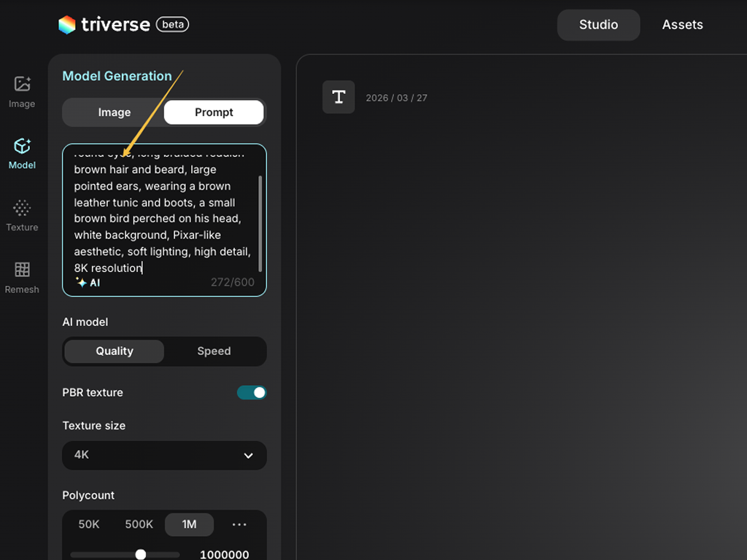Click the AI sparkle prompt enhancer

[88, 282]
